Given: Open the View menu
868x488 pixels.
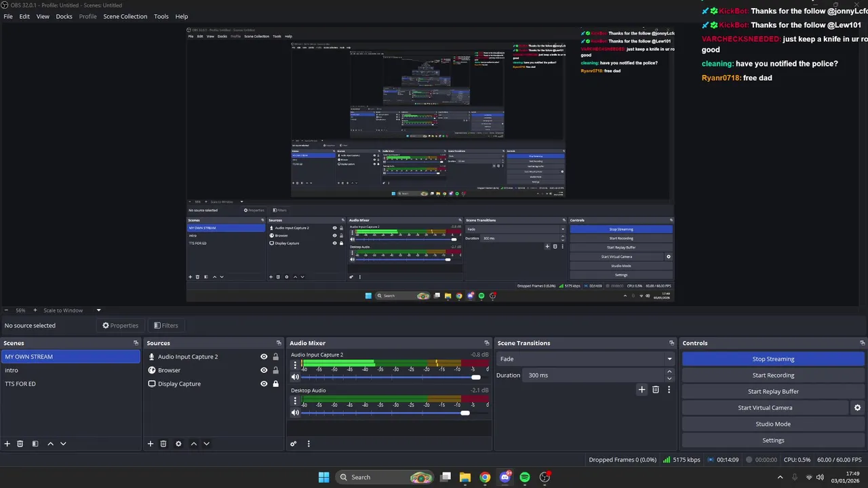Looking at the screenshot, I should [43, 16].
